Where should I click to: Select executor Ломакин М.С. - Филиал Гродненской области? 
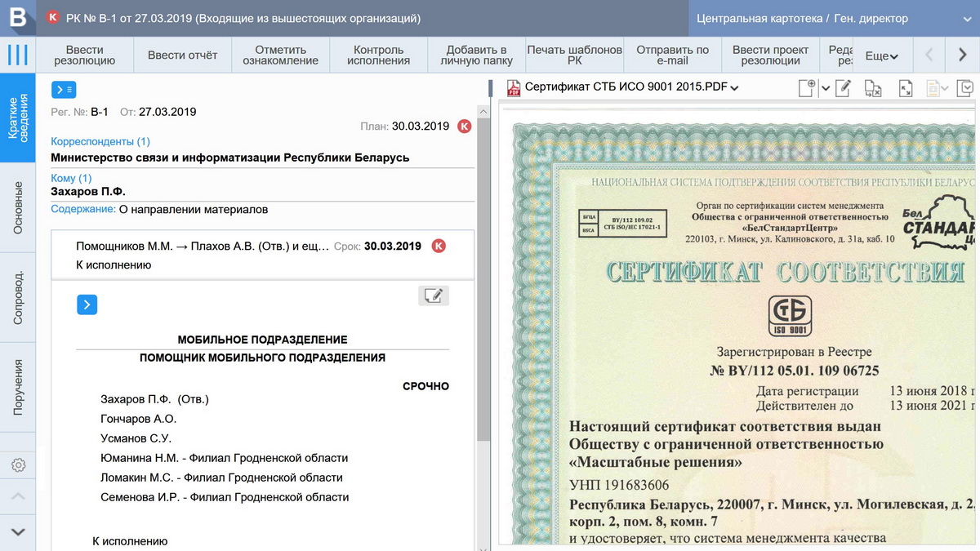[221, 478]
